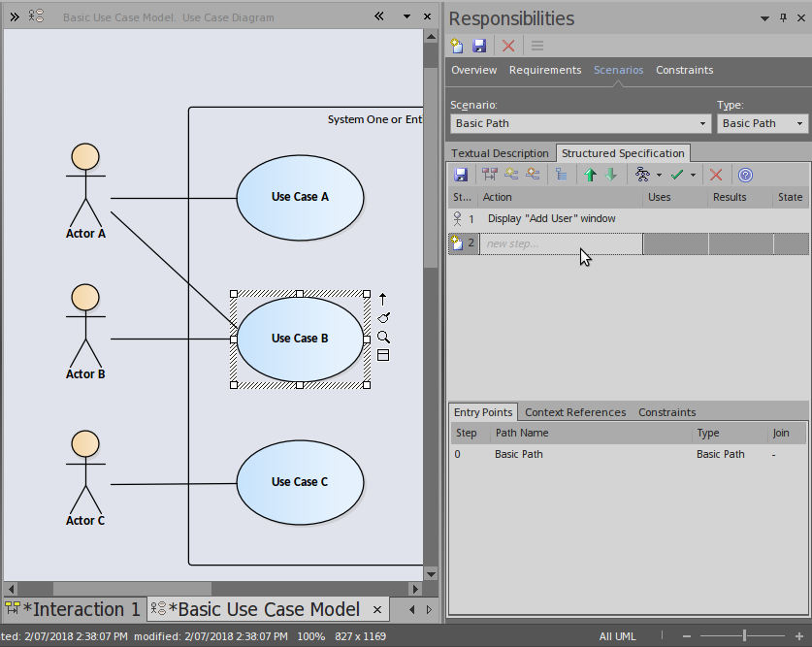Move step up with green up arrow

(x=590, y=175)
